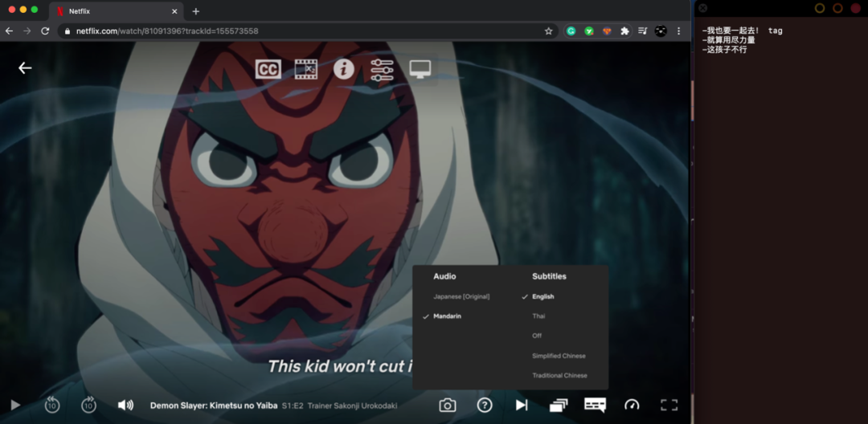
Task: Click the Subtitles heading in the menu
Action: coord(549,276)
